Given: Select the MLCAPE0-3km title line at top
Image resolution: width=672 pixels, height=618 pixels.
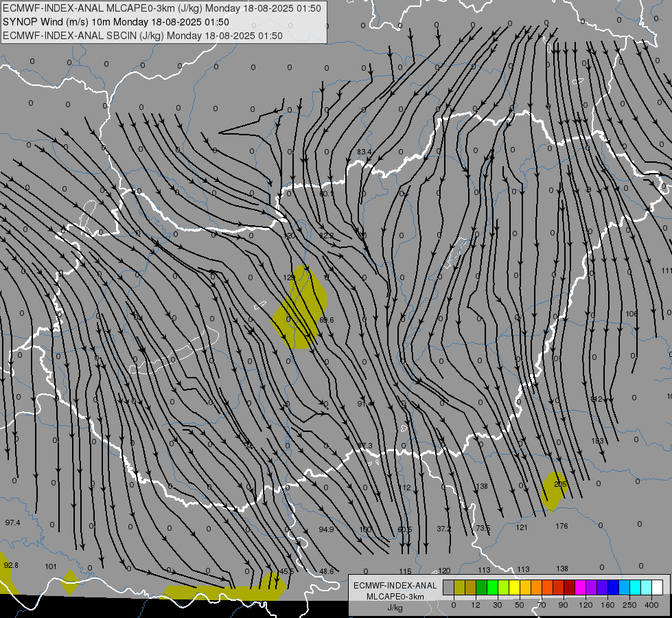Looking at the screenshot, I should [x=161, y=8].
